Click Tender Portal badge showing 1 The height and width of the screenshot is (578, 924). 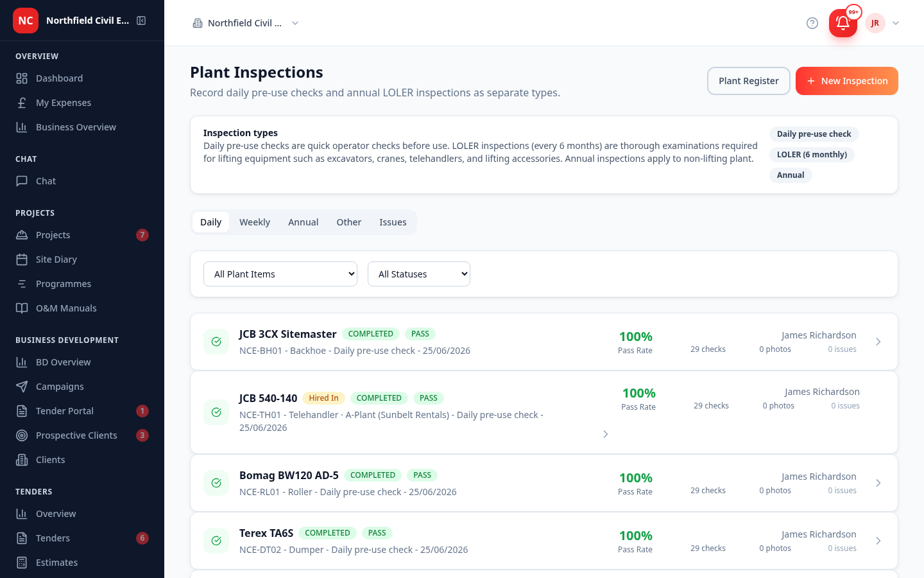click(x=142, y=411)
